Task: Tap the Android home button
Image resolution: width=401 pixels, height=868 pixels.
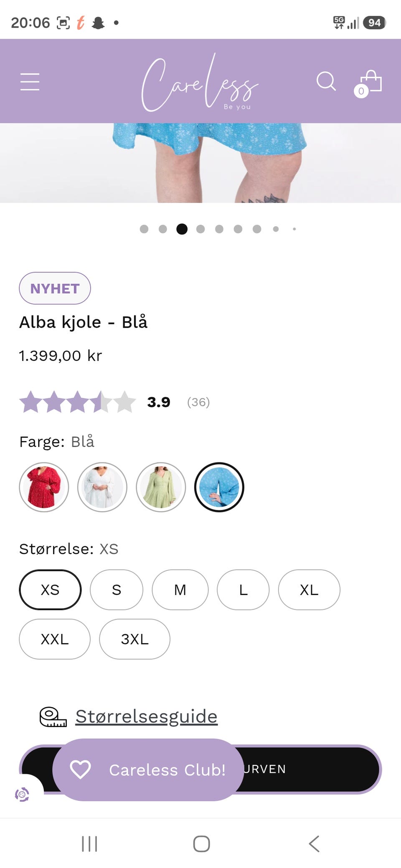Action: click(201, 843)
